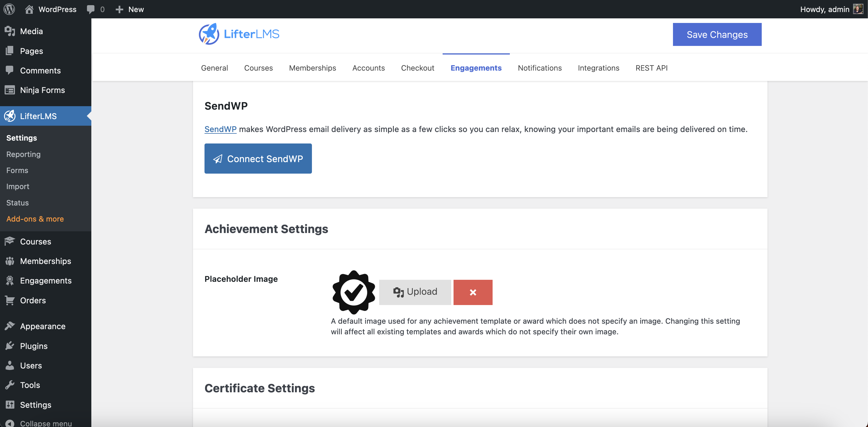Open the Integrations tab

598,68
